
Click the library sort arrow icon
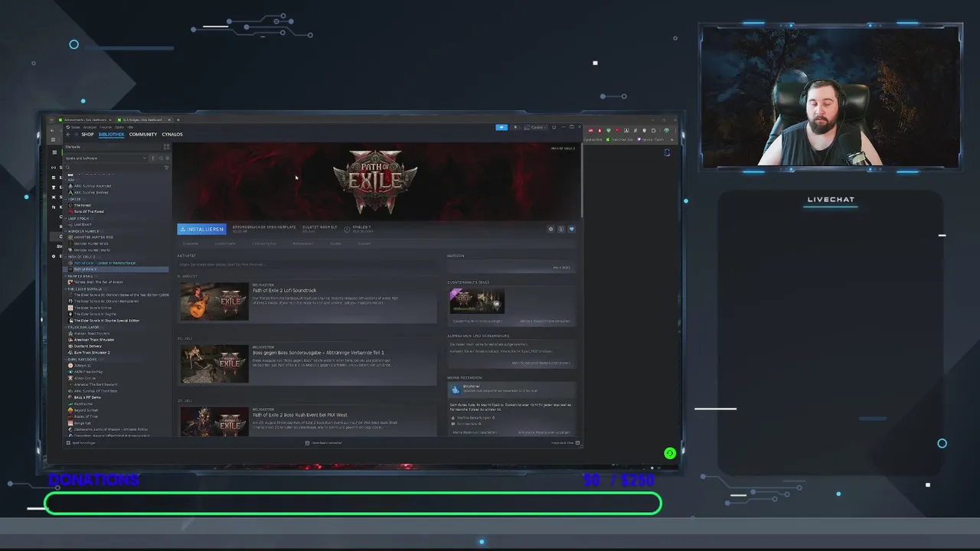[152, 158]
